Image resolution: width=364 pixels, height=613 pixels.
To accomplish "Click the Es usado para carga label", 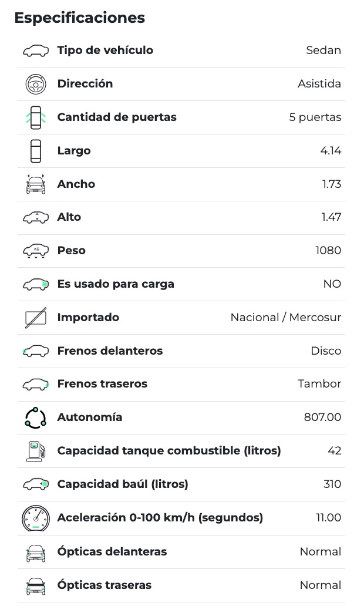I will click(116, 284).
